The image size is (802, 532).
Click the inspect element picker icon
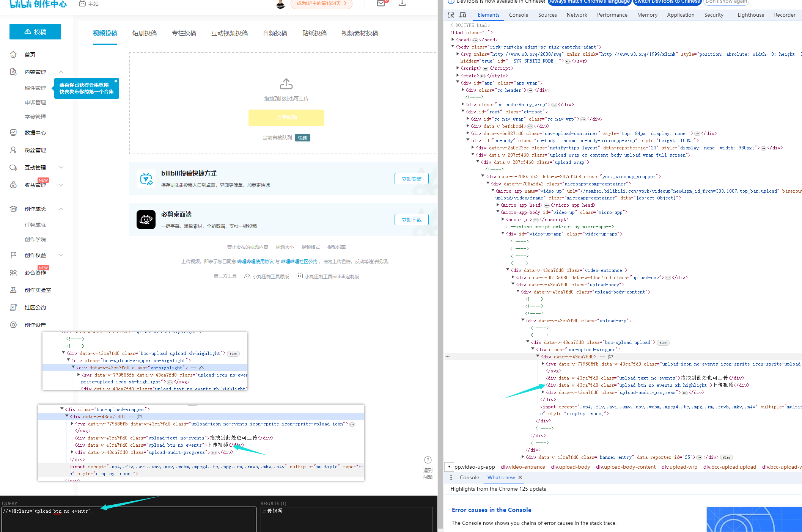click(451, 15)
